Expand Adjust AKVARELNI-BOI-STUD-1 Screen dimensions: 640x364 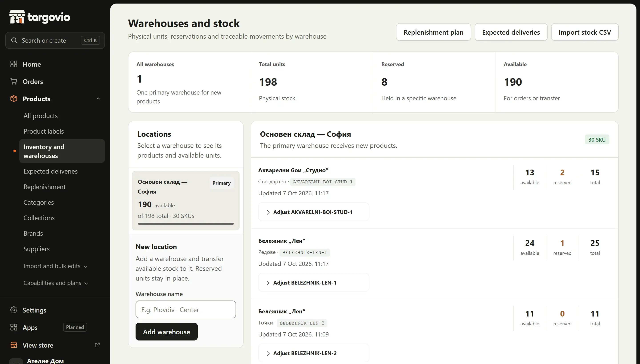tap(314, 212)
